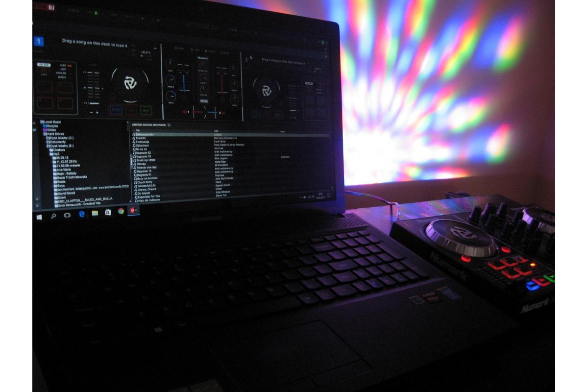Choose EFFECT pad mode on deck 1

pos(62,77)
